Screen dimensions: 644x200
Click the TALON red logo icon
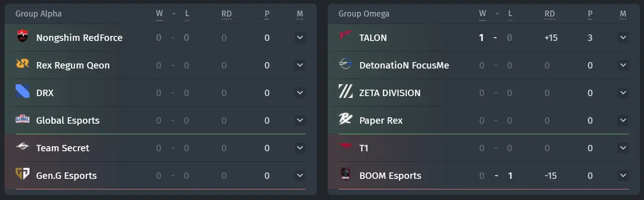tap(346, 37)
